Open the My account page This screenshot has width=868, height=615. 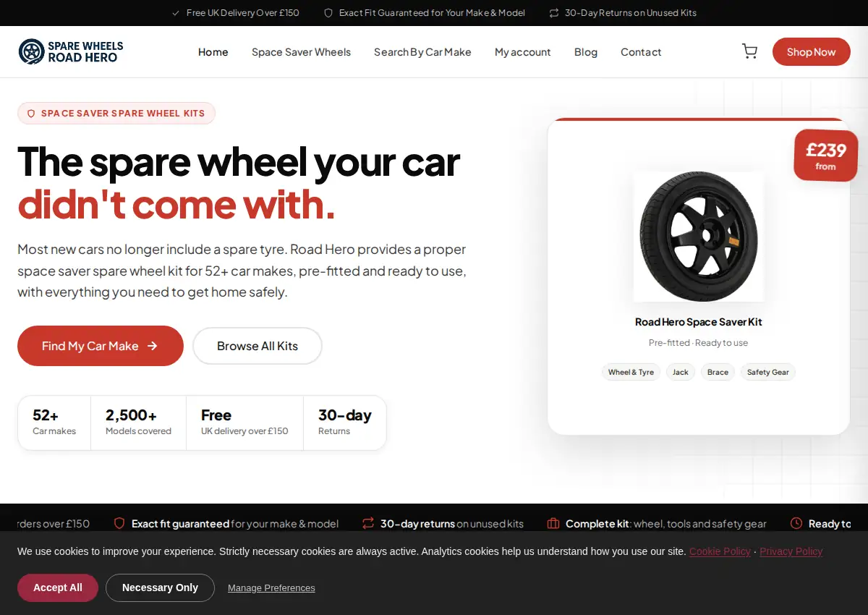(x=523, y=52)
